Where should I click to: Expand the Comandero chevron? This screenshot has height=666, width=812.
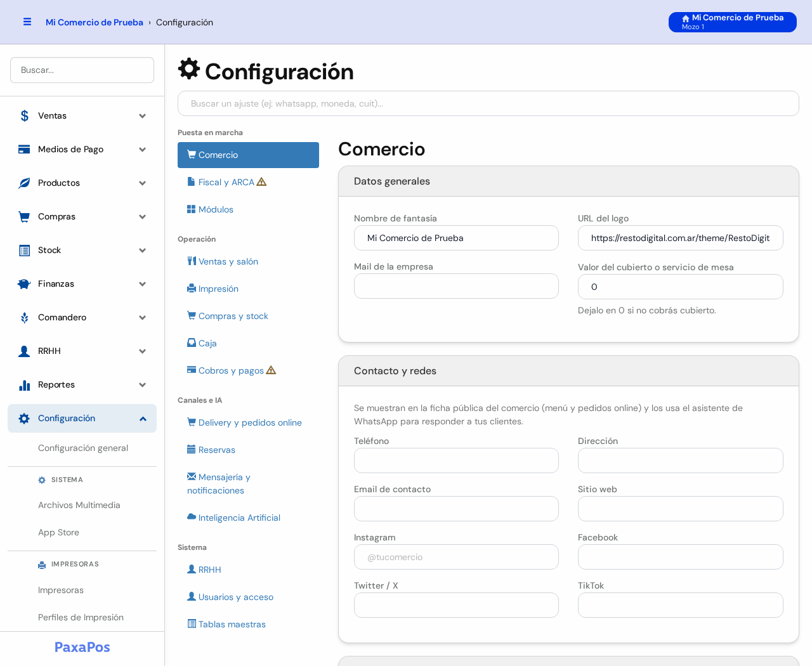(143, 318)
